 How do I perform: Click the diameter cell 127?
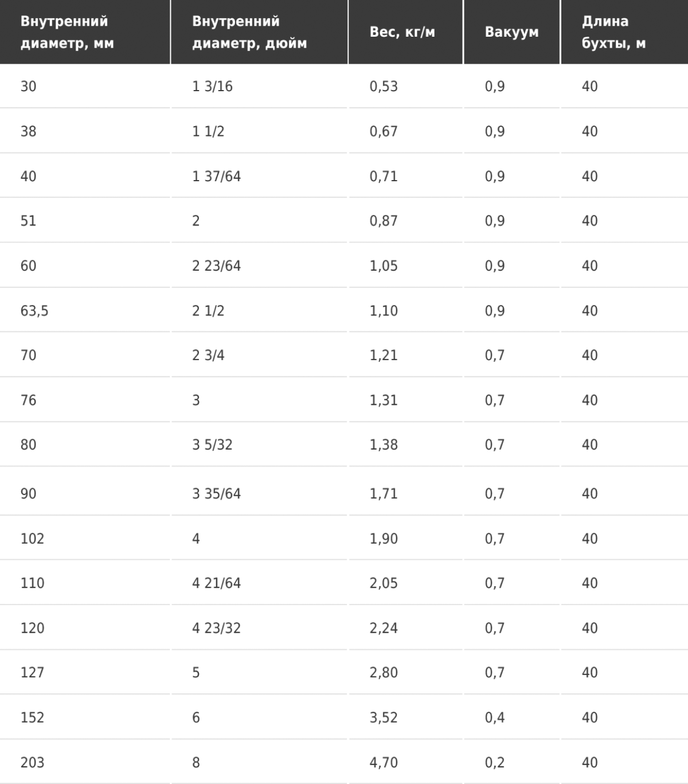pos(85,673)
